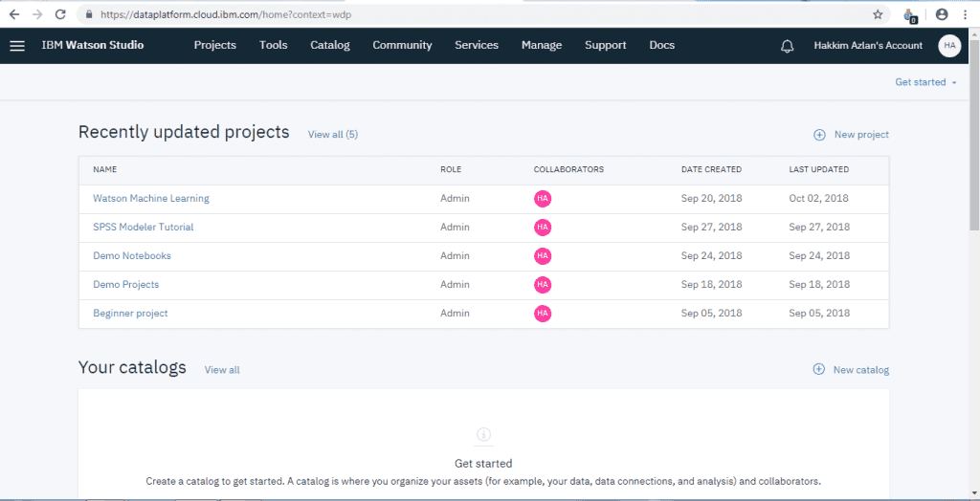Go back with browser back arrow
The width and height of the screenshot is (980, 501).
click(13, 14)
